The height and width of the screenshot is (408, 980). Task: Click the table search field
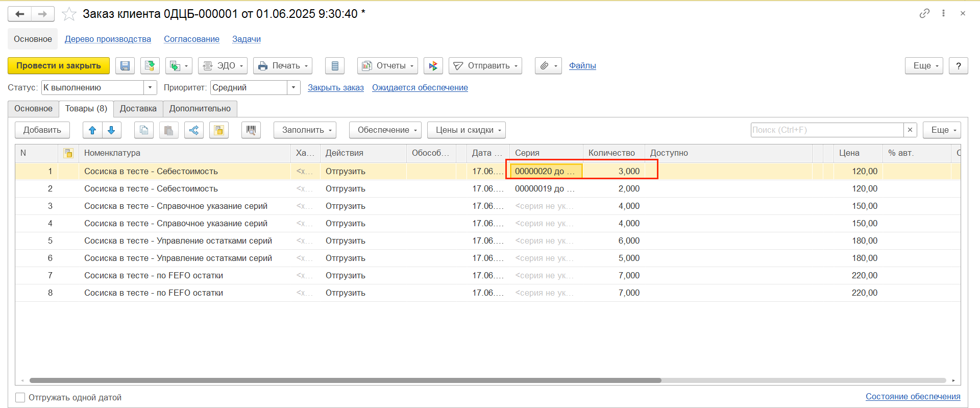[826, 130]
